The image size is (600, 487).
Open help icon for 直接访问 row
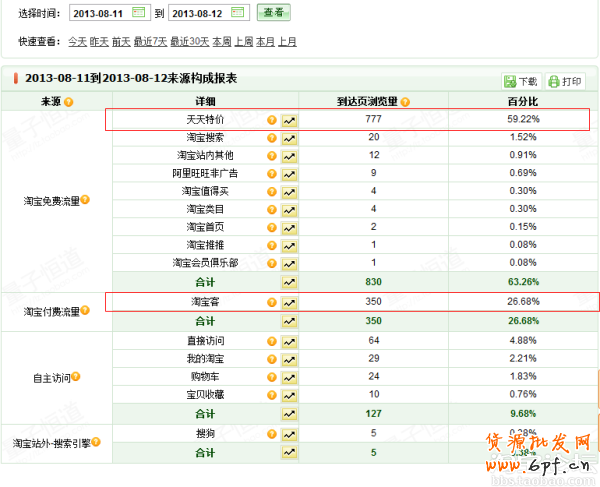click(272, 341)
